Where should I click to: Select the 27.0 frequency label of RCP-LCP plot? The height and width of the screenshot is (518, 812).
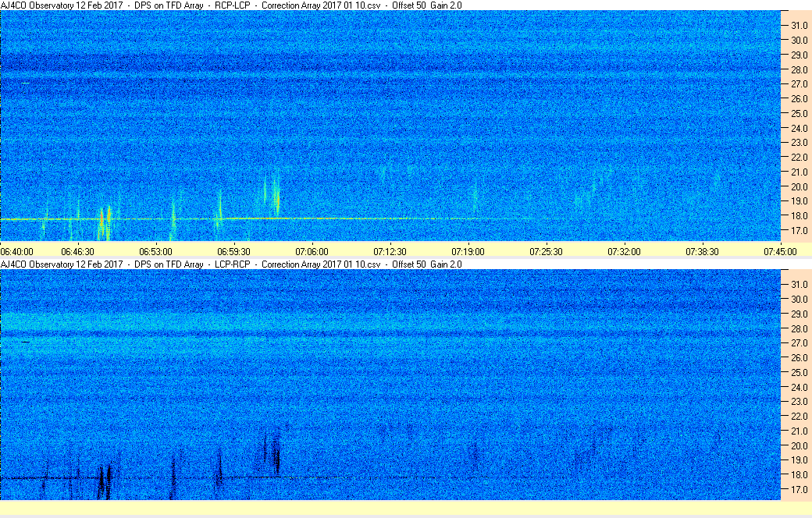point(799,83)
